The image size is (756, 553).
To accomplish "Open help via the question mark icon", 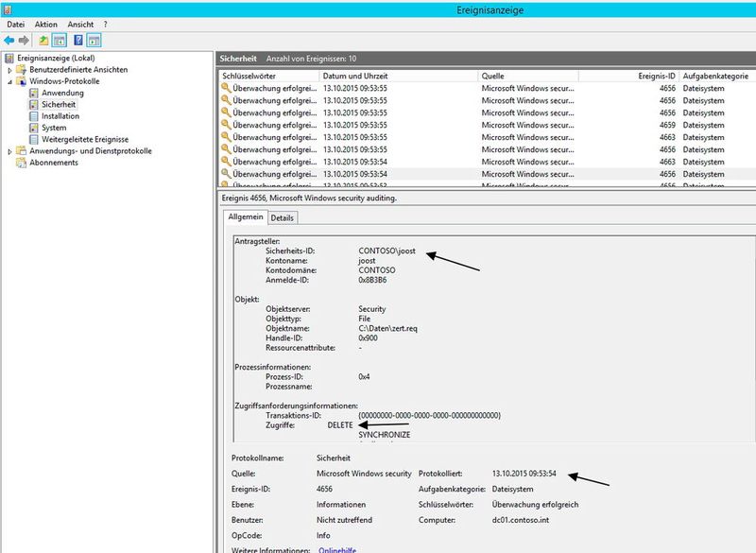I will point(77,39).
